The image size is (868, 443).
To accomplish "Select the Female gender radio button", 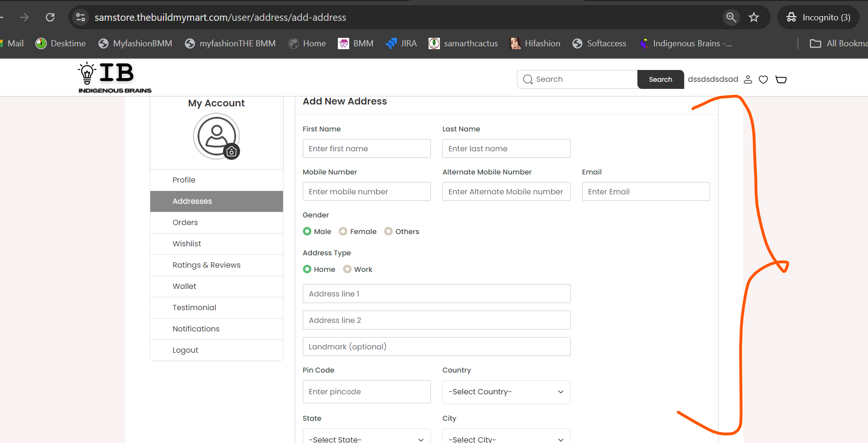I will [x=343, y=231].
